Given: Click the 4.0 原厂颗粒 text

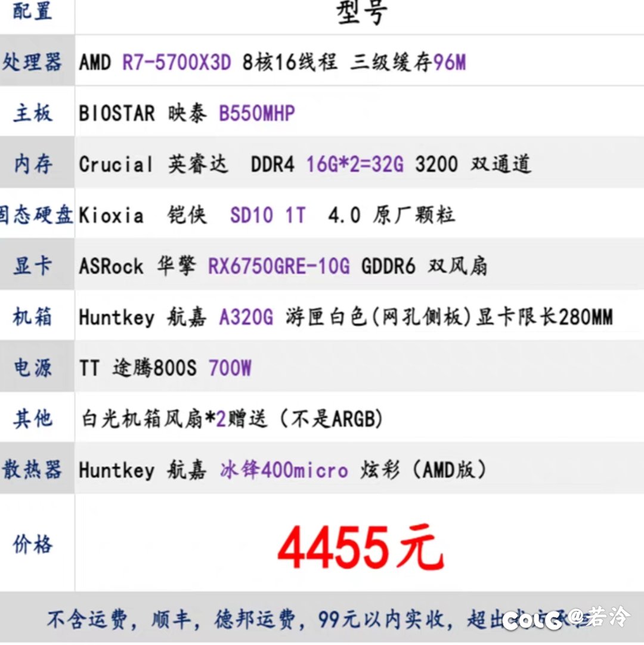Looking at the screenshot, I should point(392,215).
